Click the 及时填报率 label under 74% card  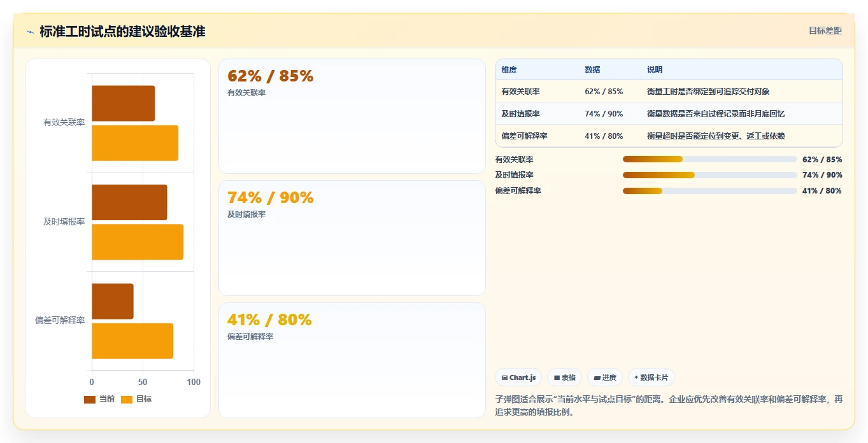pos(246,214)
